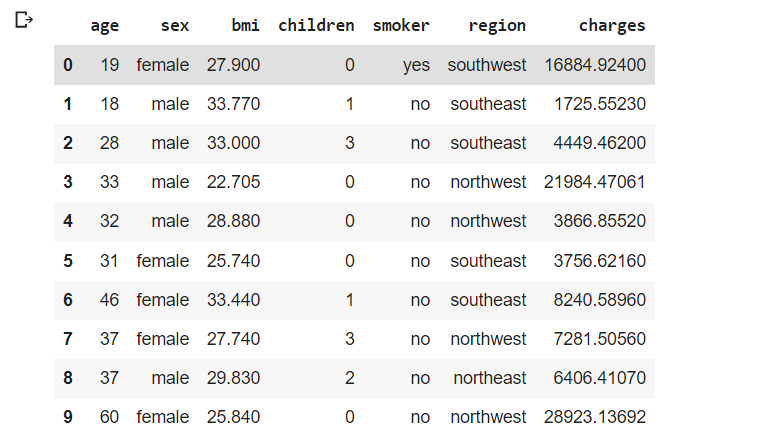776x441 pixels.
Task: Click age value 46
Action: point(109,300)
